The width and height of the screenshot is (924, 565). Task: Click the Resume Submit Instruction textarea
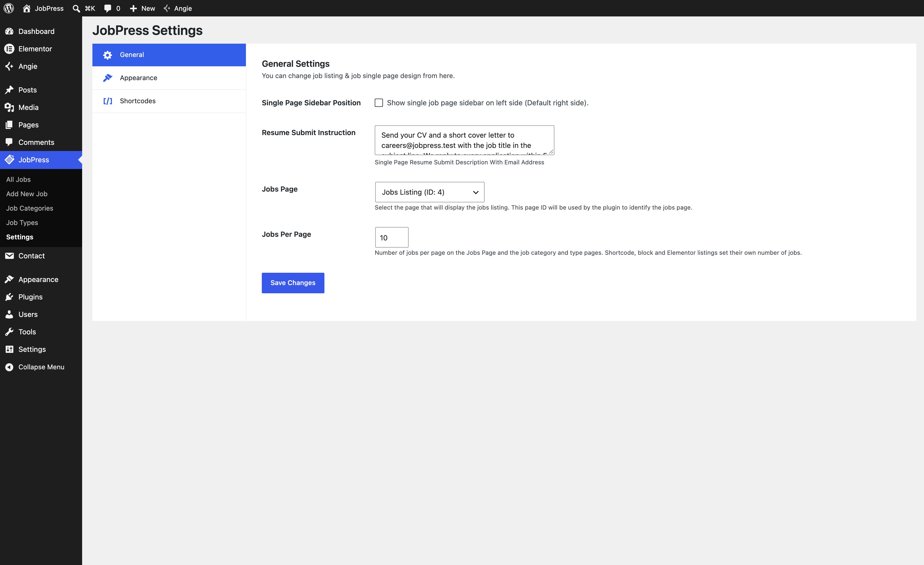[x=464, y=140]
